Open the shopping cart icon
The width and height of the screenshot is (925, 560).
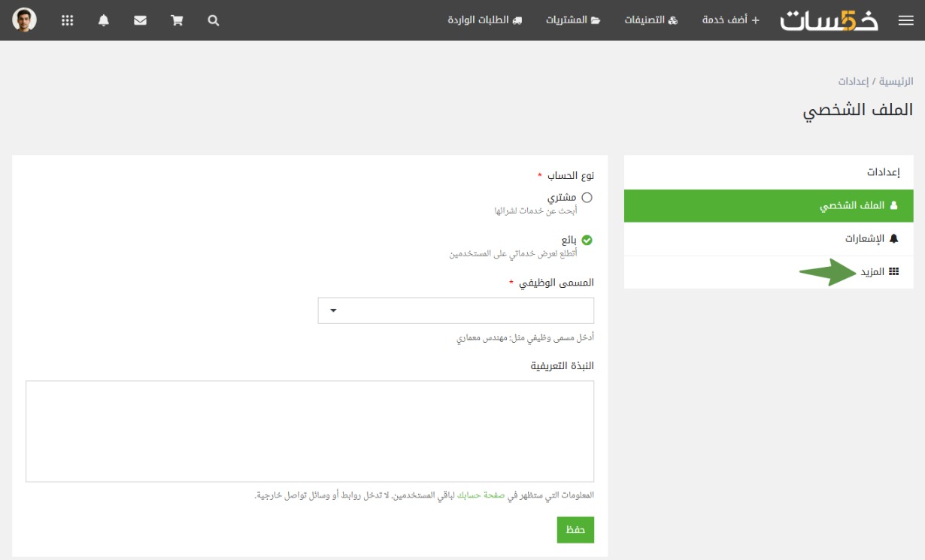[177, 21]
